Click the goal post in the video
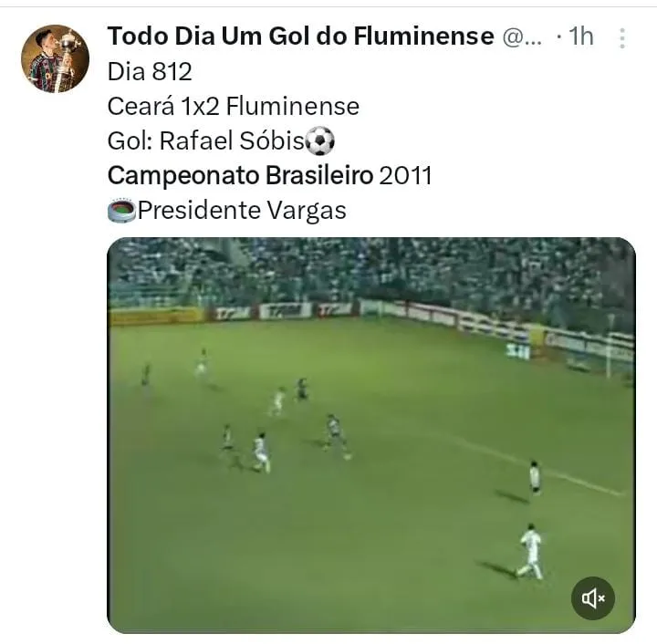657x644 pixels. [609, 348]
